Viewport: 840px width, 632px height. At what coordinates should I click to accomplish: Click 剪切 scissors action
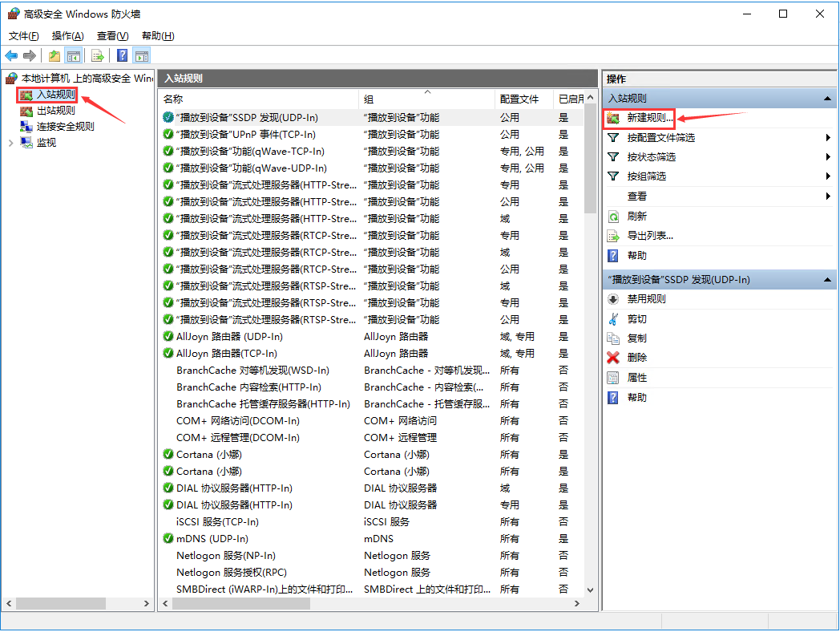click(x=637, y=319)
